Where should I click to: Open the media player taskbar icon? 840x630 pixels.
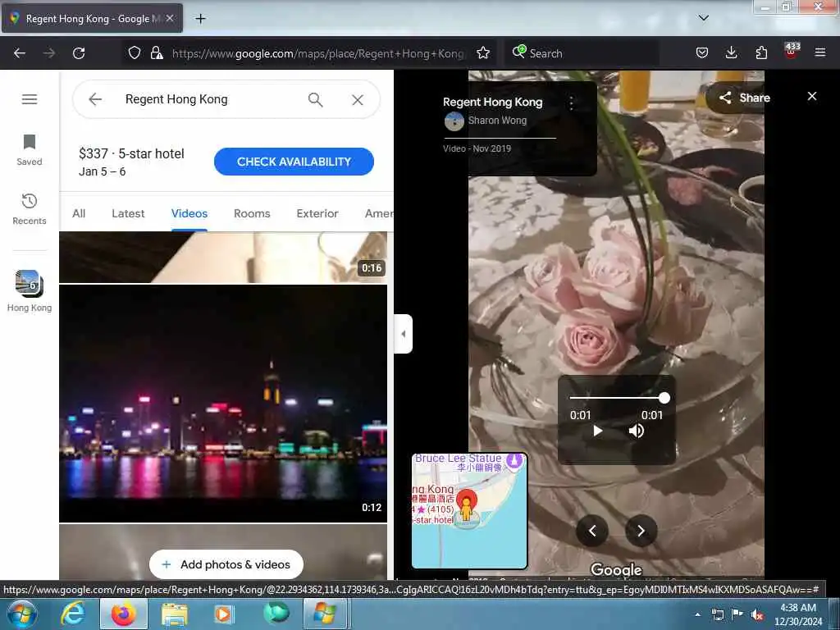click(x=223, y=614)
